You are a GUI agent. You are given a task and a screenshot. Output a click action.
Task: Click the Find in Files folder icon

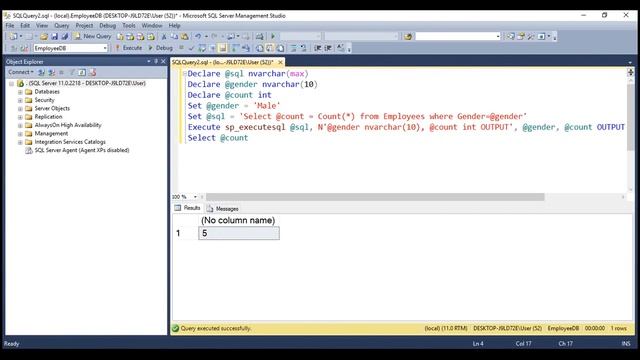click(x=408, y=36)
